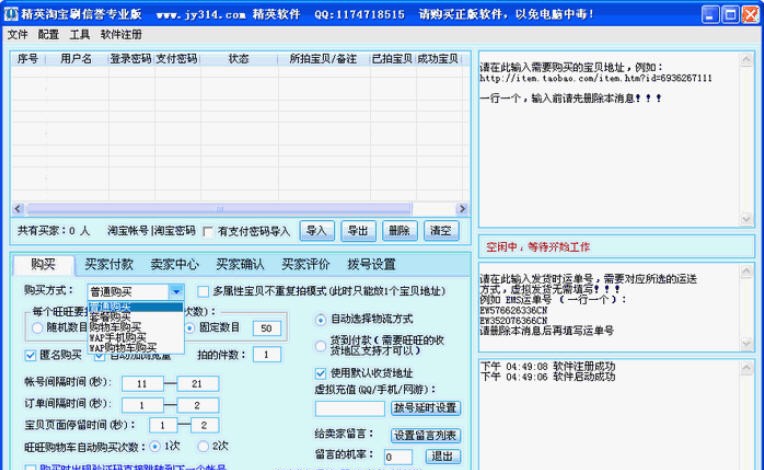Click 订单间隔时间 maximum field
Viewport: 764px width, 470px height.
197,405
